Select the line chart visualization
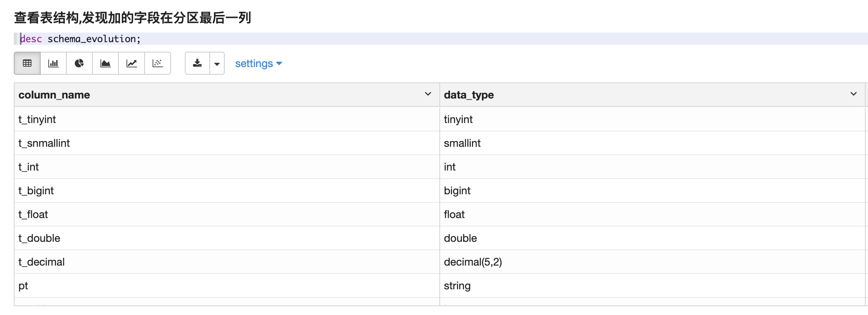868x315 pixels. pos(132,63)
